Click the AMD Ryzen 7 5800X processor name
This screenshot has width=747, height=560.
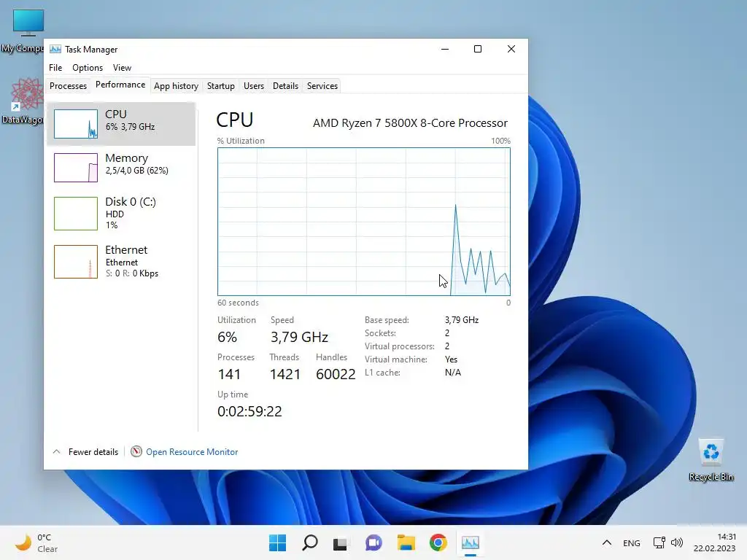tap(410, 122)
